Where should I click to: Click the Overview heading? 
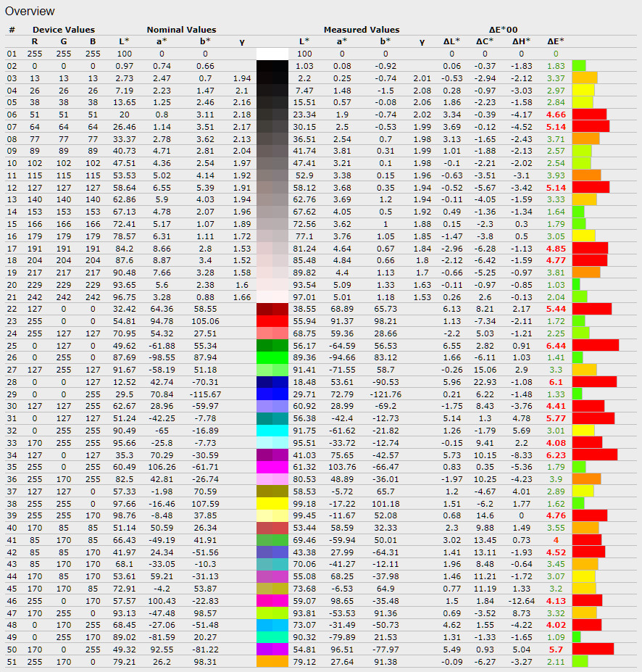point(30,12)
